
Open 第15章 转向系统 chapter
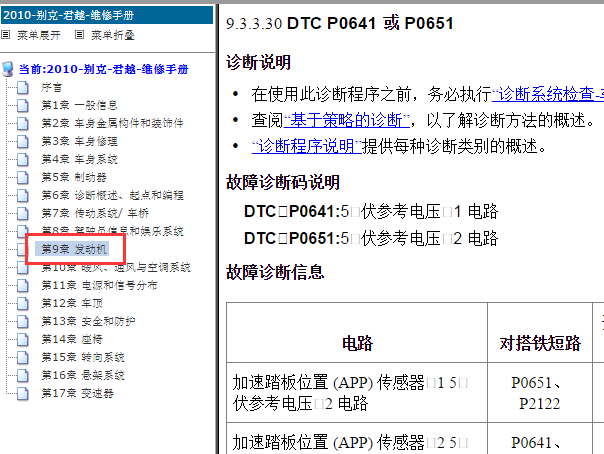[83, 357]
